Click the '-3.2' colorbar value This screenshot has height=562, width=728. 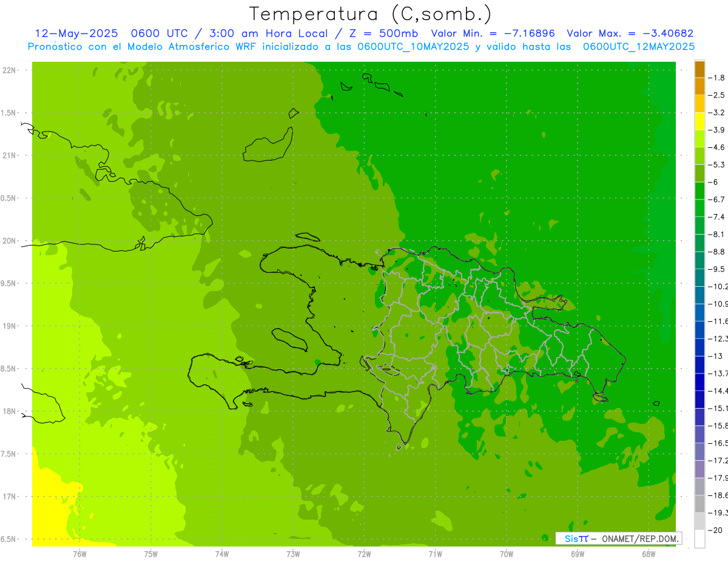pos(717,113)
